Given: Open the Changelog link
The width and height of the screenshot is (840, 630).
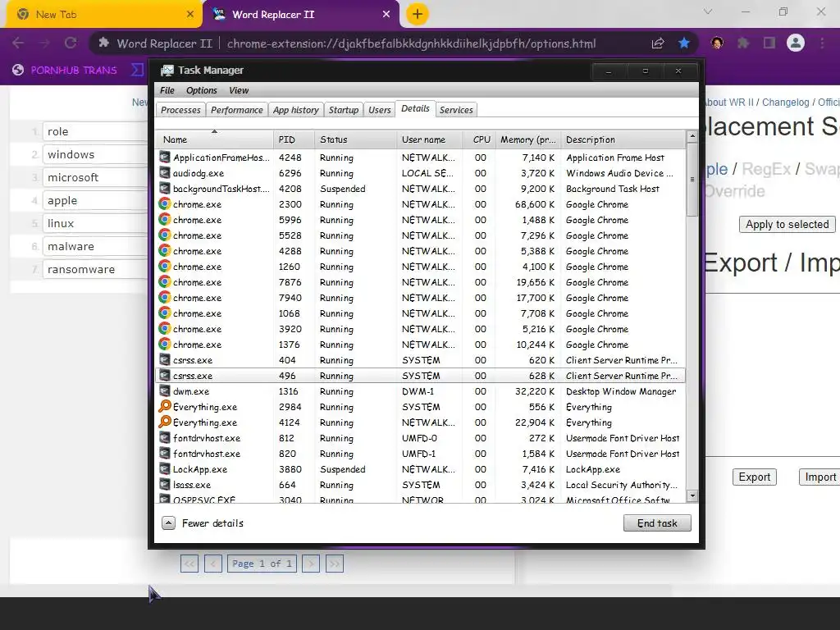Looking at the screenshot, I should (785, 103).
